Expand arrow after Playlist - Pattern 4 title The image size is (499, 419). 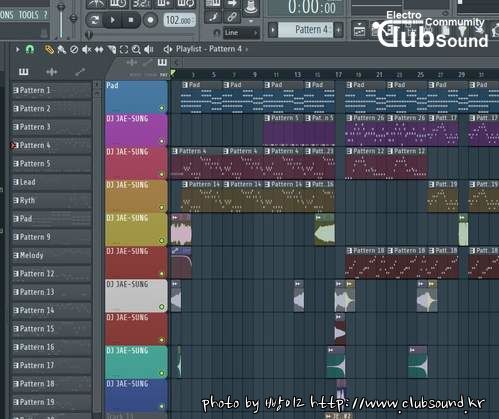(246, 49)
